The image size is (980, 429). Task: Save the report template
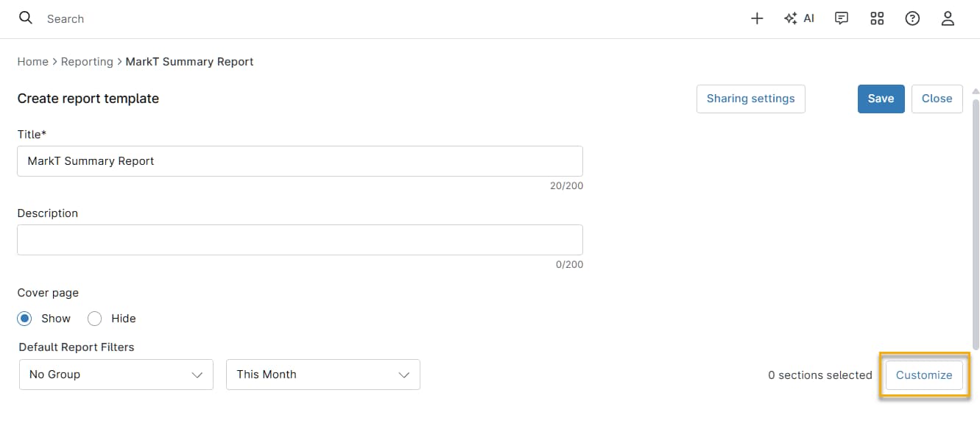pos(881,98)
